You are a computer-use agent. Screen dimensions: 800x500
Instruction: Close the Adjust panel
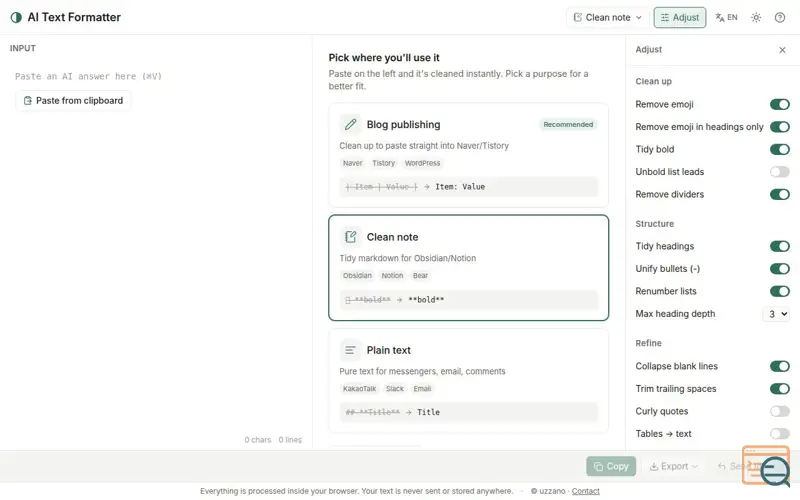[782, 49]
